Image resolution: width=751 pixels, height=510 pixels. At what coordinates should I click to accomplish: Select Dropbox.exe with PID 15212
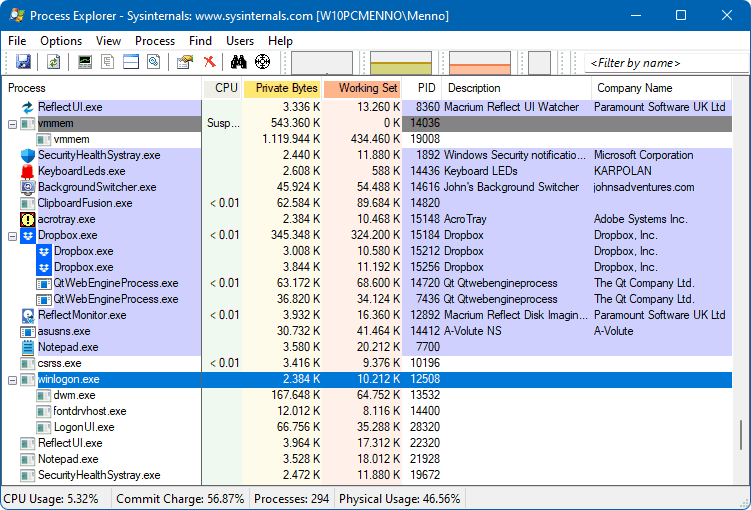(x=367, y=251)
